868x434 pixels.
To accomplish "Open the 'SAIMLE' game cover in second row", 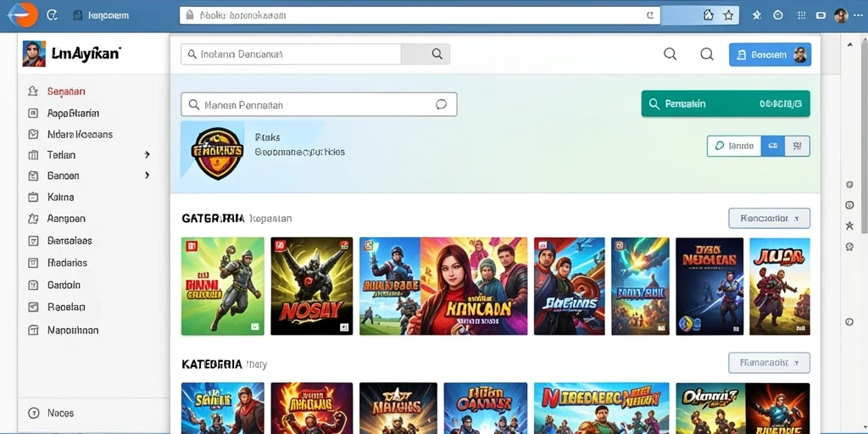I will [x=223, y=408].
